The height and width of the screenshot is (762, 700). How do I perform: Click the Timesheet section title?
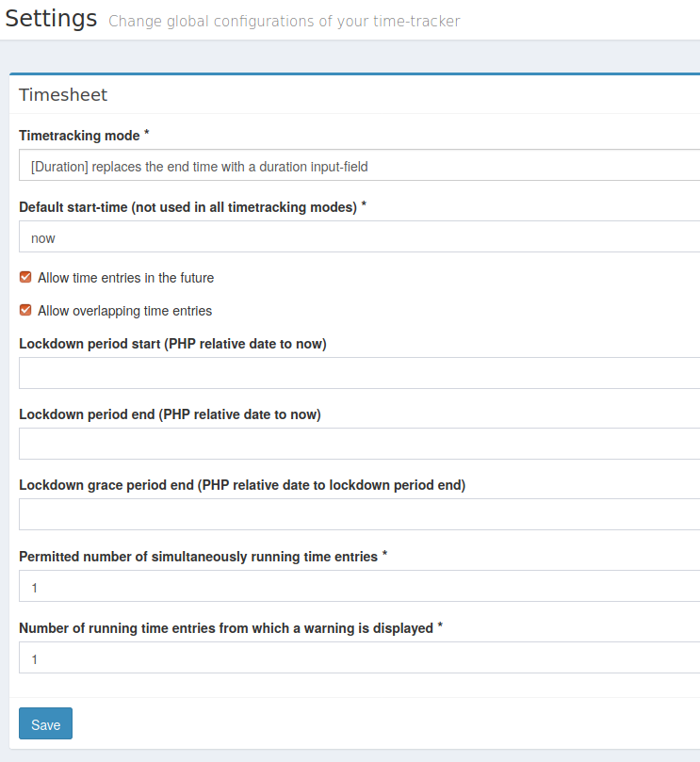(x=62, y=94)
